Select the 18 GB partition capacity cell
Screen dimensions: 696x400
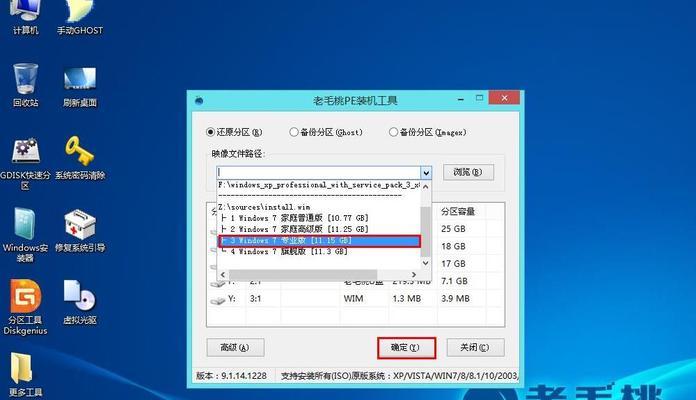453,246
